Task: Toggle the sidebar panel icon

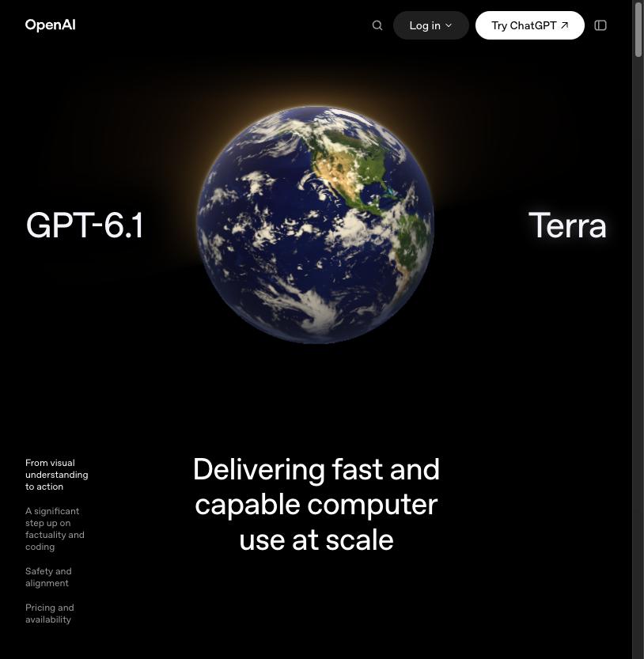Action: tap(600, 25)
